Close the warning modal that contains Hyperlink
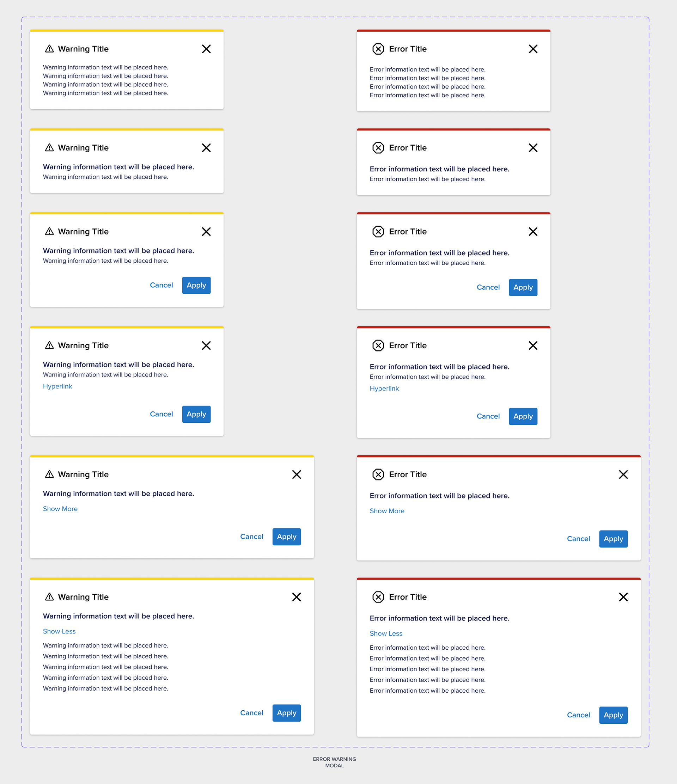The height and width of the screenshot is (784, 677). click(206, 345)
